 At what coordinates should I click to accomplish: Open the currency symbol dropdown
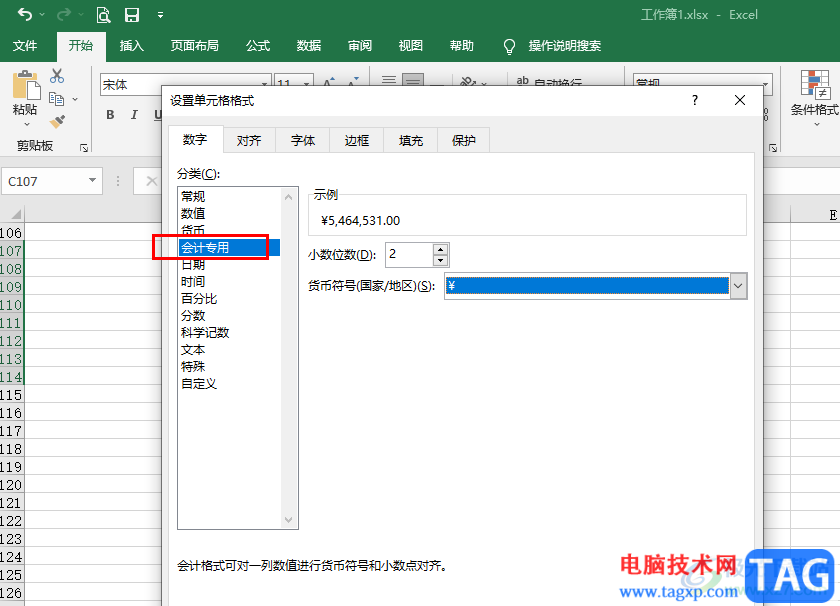tap(738, 286)
